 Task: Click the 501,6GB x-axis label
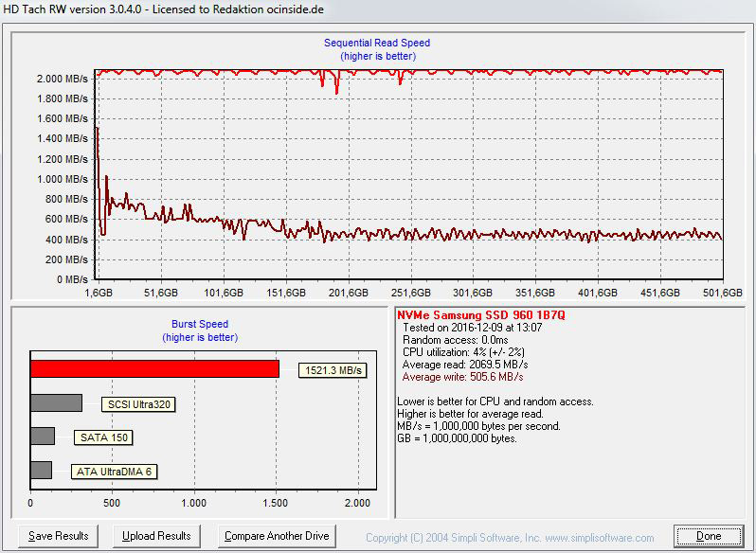coord(723,293)
